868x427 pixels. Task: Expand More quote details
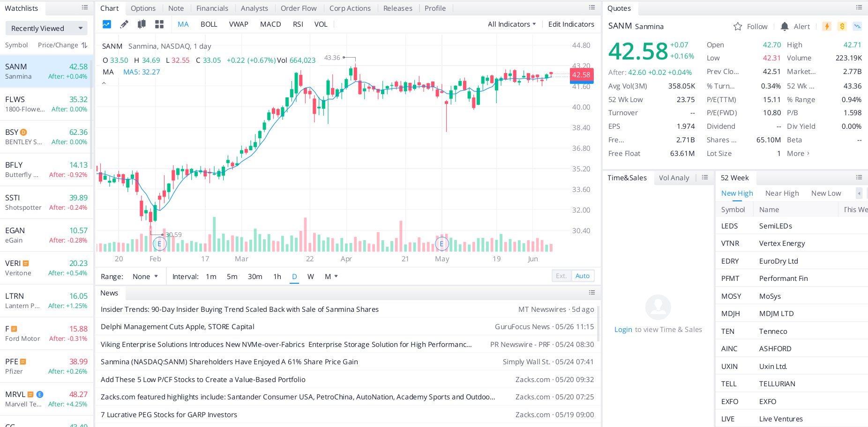[x=798, y=154]
